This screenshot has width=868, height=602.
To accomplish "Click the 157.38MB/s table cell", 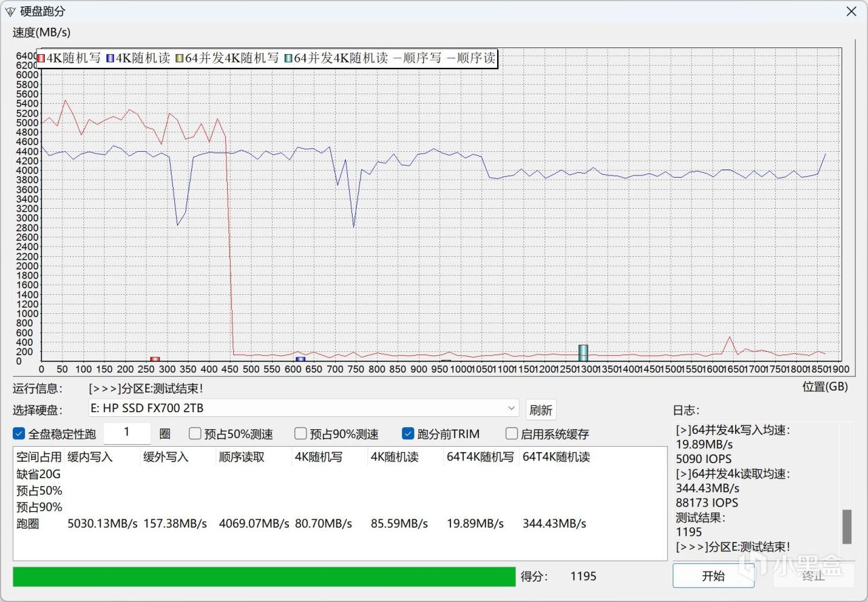I will (x=176, y=524).
